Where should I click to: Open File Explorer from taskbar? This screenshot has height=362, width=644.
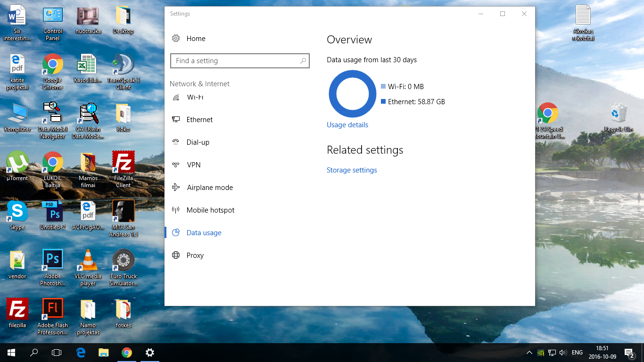click(x=104, y=353)
